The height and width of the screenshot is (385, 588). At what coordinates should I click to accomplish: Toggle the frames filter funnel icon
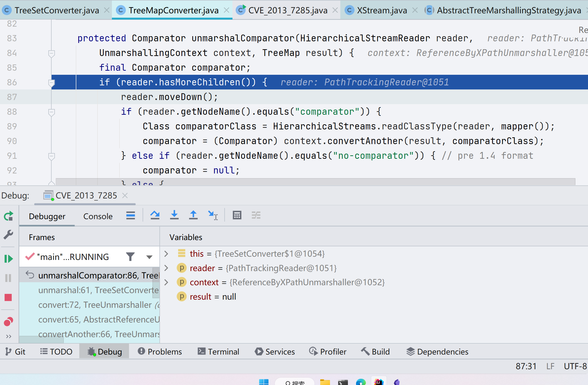point(130,257)
